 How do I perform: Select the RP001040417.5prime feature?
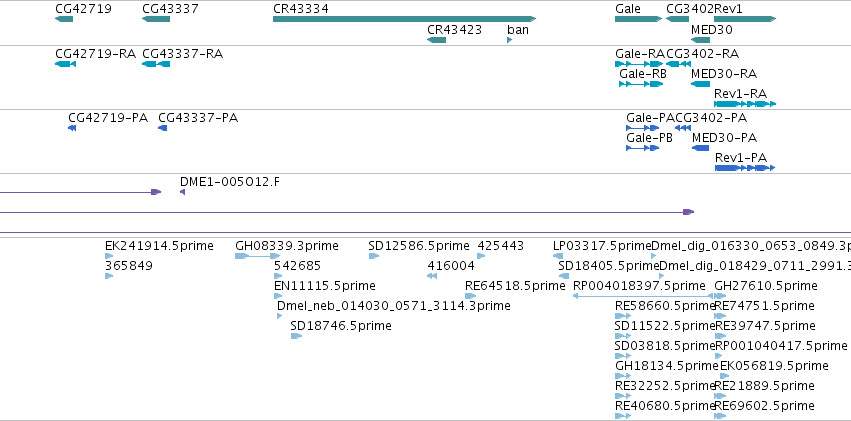720,356
